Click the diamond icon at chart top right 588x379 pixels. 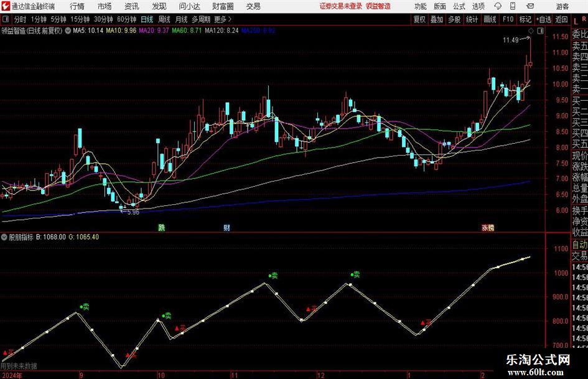531,31
